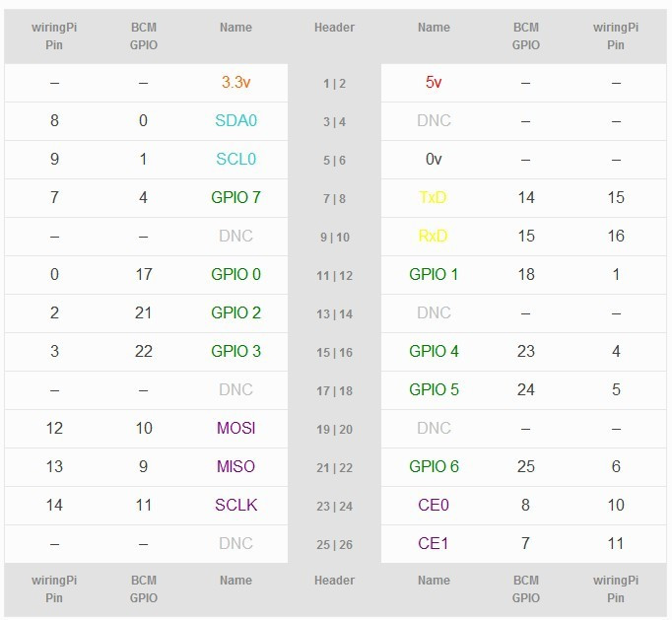Click the MISO pin name
This screenshot has width=672, height=620.
point(235,466)
